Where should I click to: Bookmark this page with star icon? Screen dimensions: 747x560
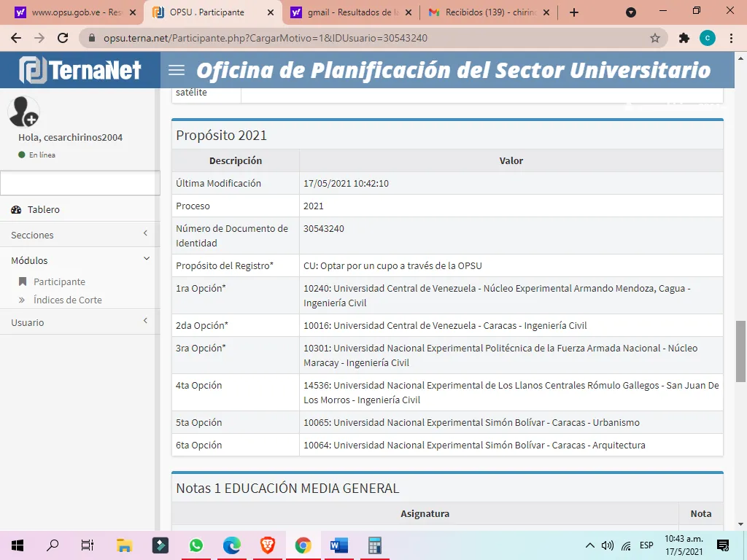click(x=655, y=38)
